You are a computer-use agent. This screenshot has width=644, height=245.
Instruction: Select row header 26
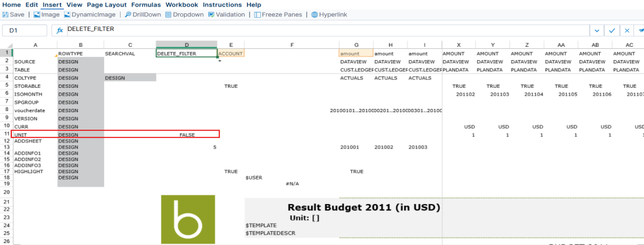pos(6,241)
